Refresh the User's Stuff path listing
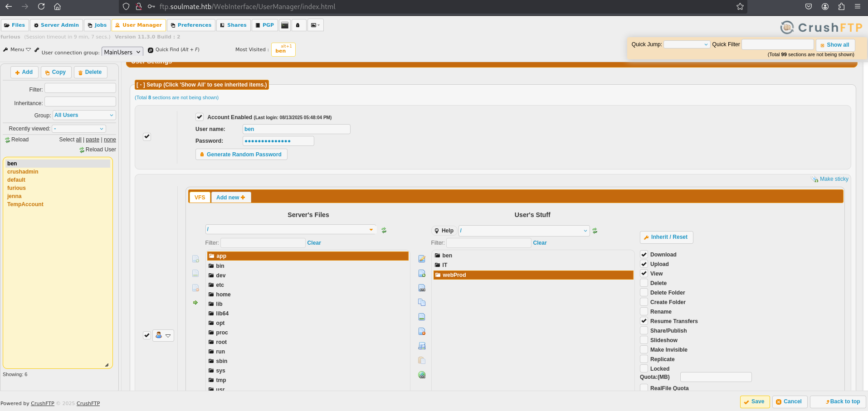The height and width of the screenshot is (411, 868). point(595,231)
